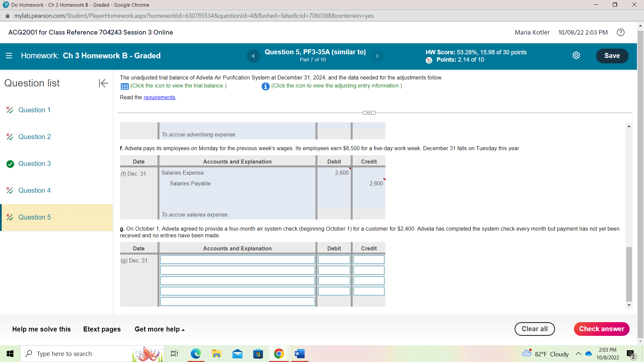Click the first Accounts and Explanation input field
Viewport: 644px width, 362px height.
pyautogui.click(x=237, y=259)
